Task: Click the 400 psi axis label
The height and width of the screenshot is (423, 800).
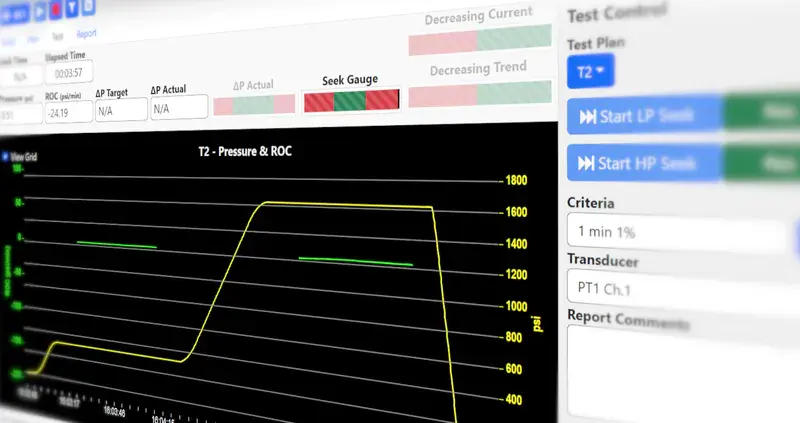Action: (514, 400)
